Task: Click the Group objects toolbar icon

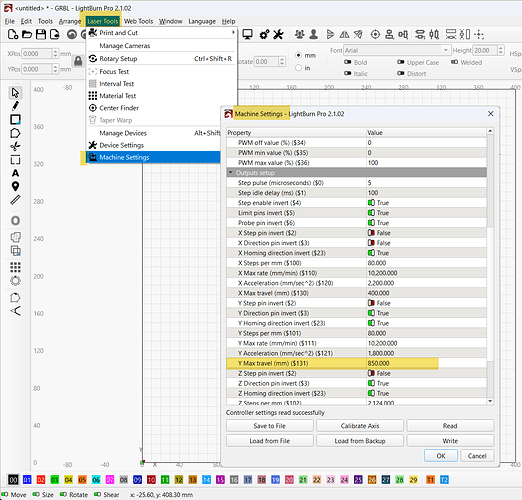Action: point(300,34)
